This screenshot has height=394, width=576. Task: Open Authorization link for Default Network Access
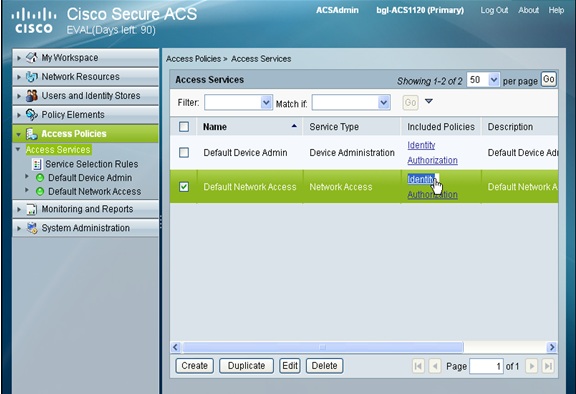point(432,195)
